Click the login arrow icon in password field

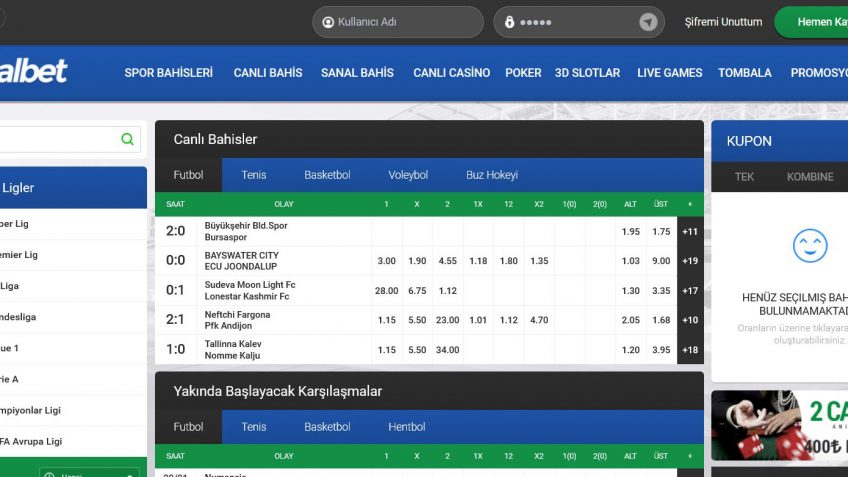coord(648,22)
